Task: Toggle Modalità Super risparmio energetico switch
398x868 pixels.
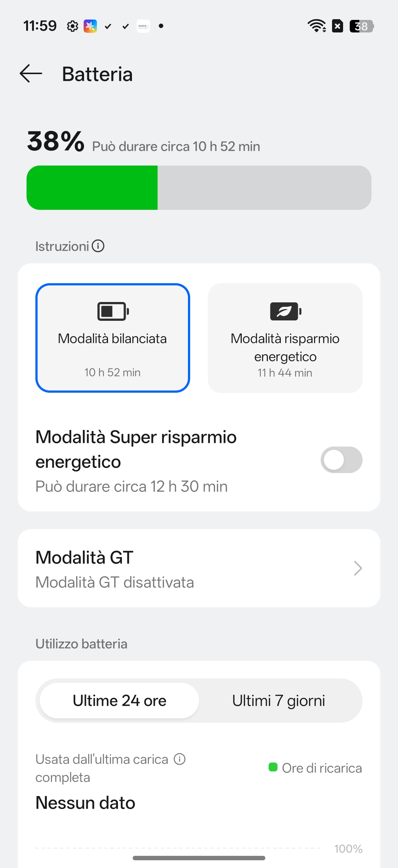Action: [x=341, y=460]
